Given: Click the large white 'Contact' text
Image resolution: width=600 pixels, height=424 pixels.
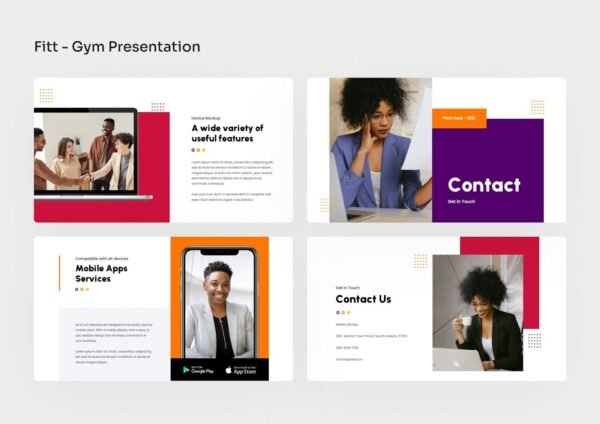Looking at the screenshot, I should point(484,185).
